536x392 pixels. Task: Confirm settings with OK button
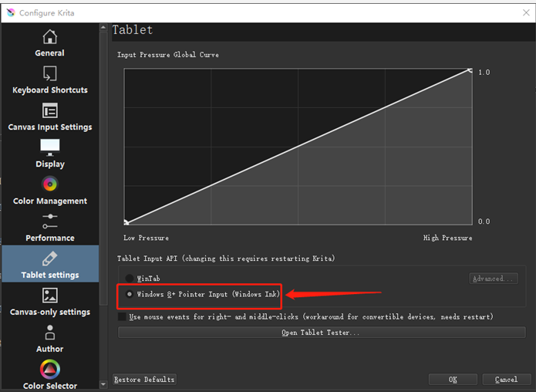(453, 380)
